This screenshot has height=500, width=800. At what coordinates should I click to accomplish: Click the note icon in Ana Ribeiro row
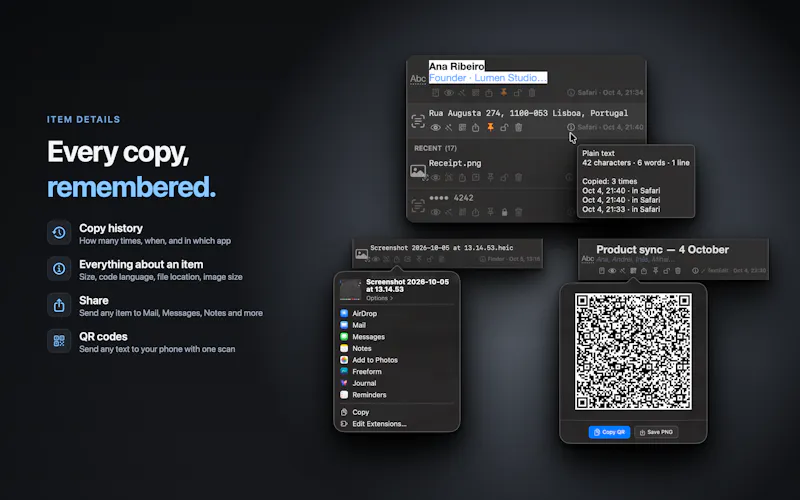(435, 92)
